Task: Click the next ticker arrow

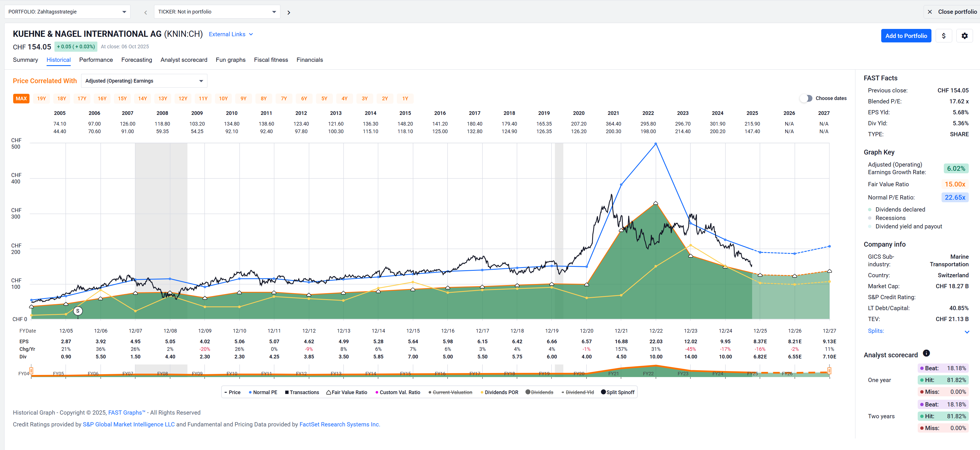Action: 289,13
